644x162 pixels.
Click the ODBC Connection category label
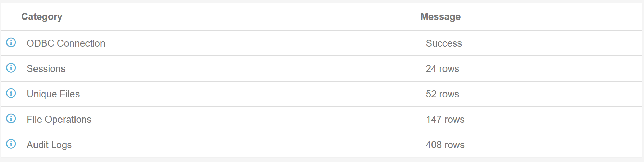click(66, 43)
